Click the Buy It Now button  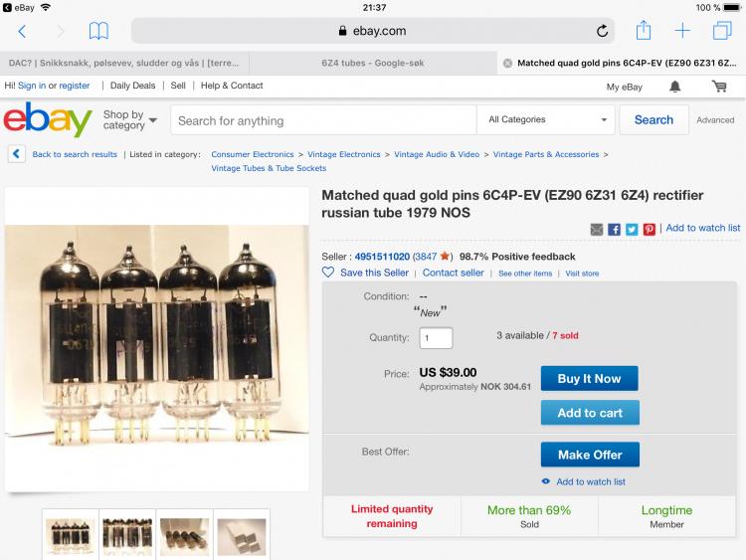point(589,379)
